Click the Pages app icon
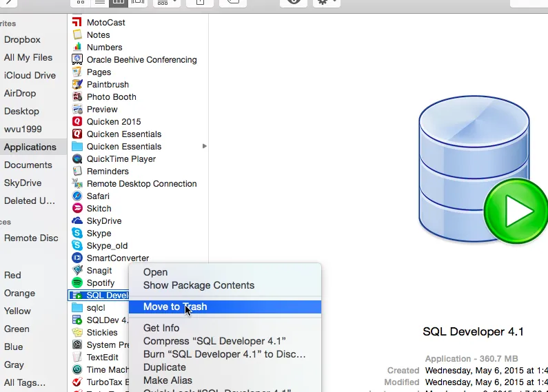This screenshot has width=548, height=392. 77,72
